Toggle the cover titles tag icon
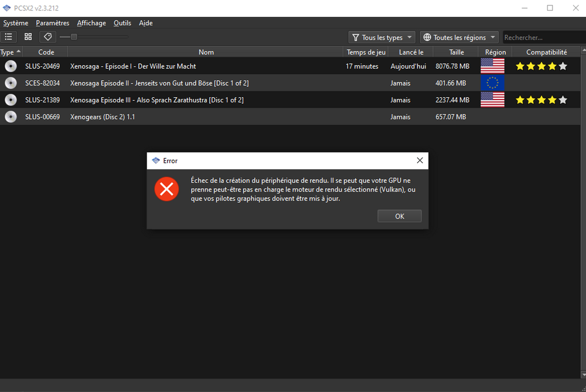586x392 pixels. pos(47,37)
